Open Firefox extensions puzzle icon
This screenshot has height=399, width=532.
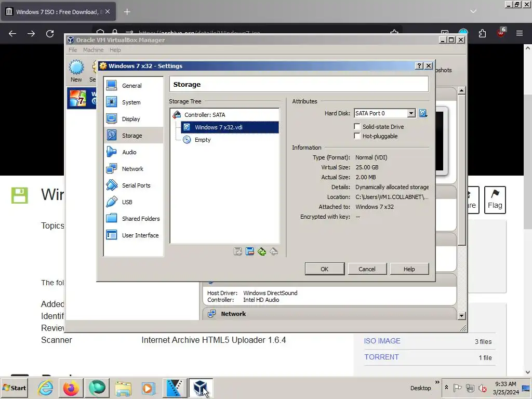click(482, 33)
